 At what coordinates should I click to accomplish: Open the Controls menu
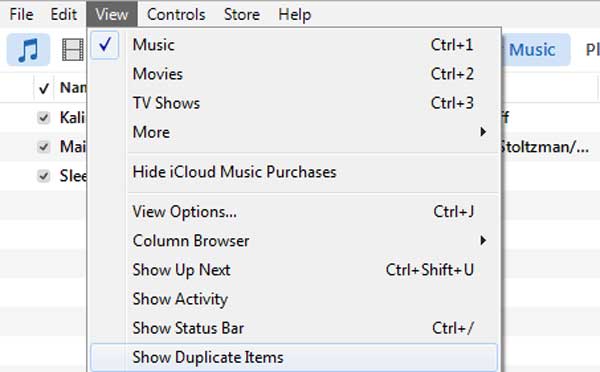(176, 15)
